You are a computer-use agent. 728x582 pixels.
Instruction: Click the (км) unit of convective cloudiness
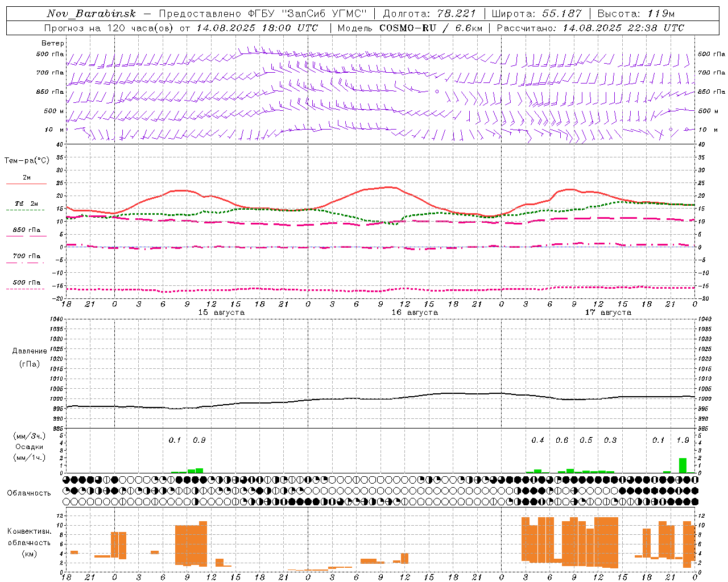[x=30, y=554]
